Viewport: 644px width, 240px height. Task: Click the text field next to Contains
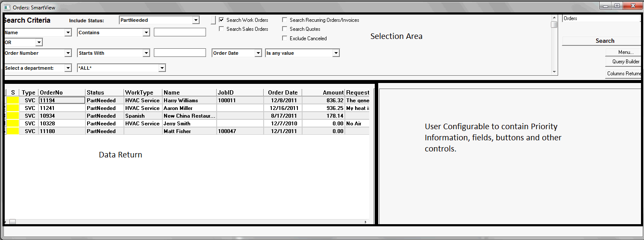179,33
